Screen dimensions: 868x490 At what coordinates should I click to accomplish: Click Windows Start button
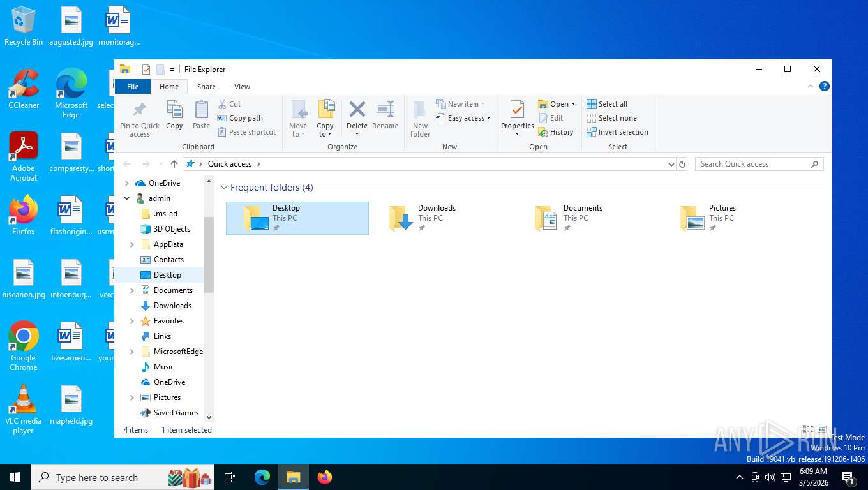[x=15, y=477]
